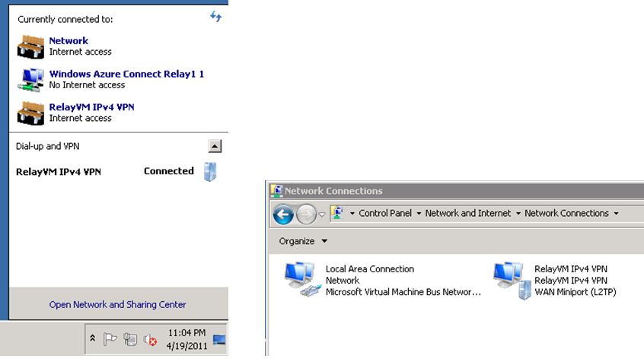Click No Internet access status text
The width and height of the screenshot is (644, 362).
pos(87,85)
